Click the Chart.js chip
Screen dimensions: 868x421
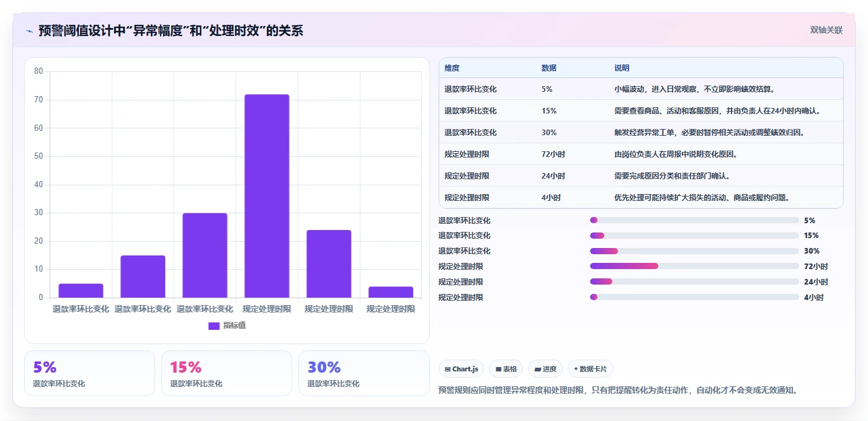tap(461, 369)
